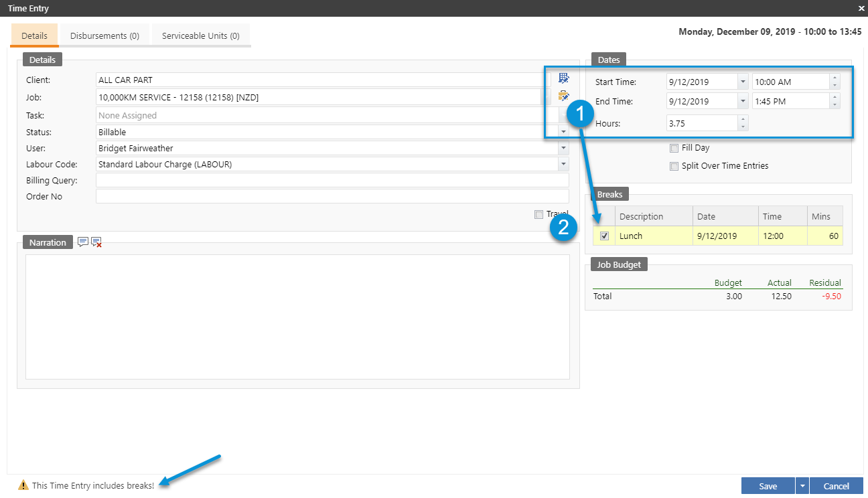
Task: Uncheck the Lunch break checkbox
Action: coord(604,236)
